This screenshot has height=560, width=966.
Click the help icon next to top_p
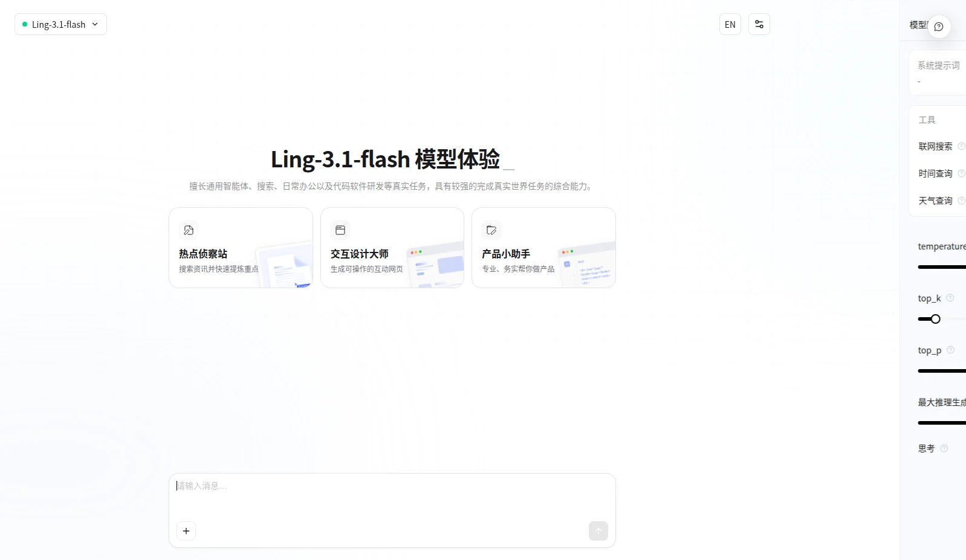[950, 350]
